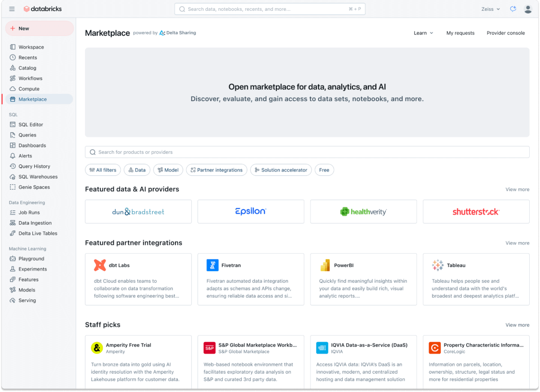Open the HealthVerity provider card

[x=363, y=211]
